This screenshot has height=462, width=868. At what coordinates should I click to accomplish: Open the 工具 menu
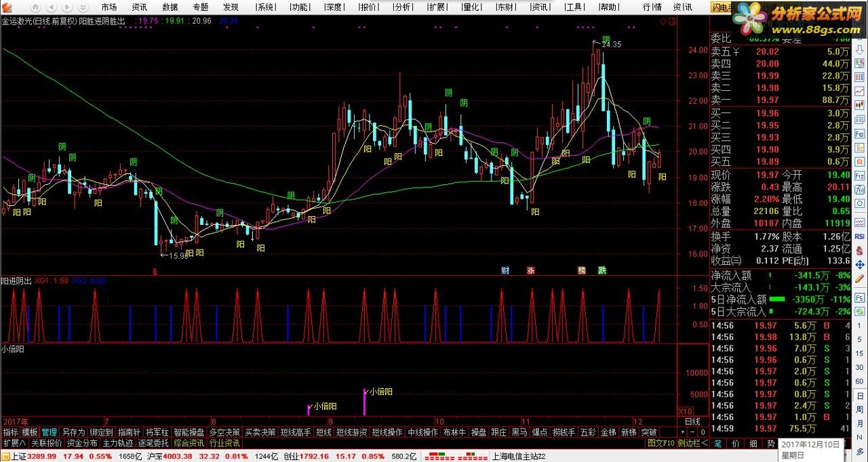tap(574, 7)
